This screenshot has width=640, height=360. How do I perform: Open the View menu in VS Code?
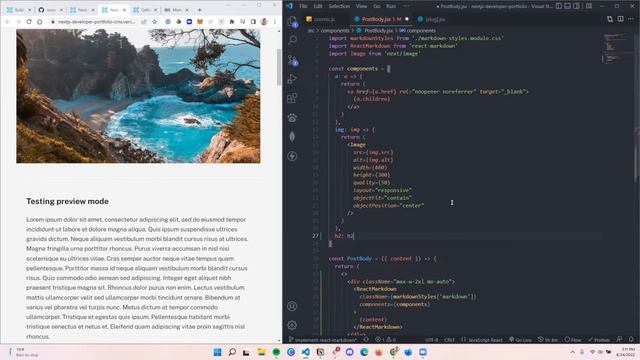(361, 6)
